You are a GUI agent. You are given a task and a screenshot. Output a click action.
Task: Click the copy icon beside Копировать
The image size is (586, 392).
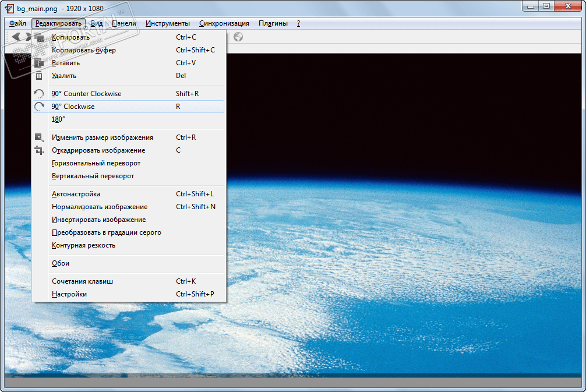(39, 37)
